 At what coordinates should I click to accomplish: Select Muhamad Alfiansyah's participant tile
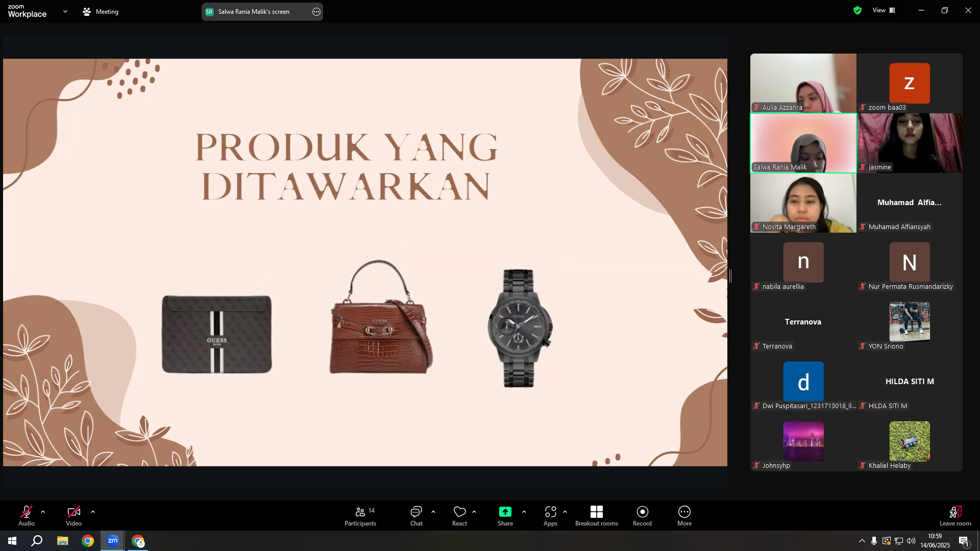tap(910, 203)
